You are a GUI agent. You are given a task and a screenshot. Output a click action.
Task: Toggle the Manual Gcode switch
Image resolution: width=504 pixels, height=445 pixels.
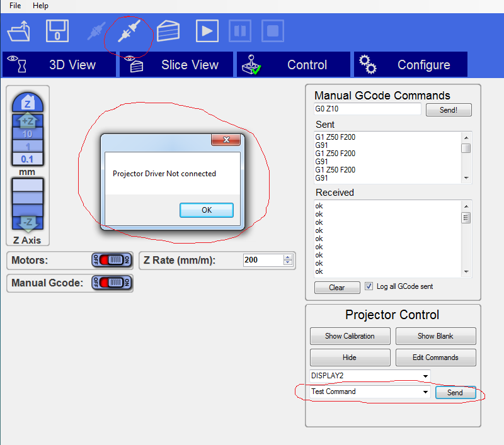point(111,283)
